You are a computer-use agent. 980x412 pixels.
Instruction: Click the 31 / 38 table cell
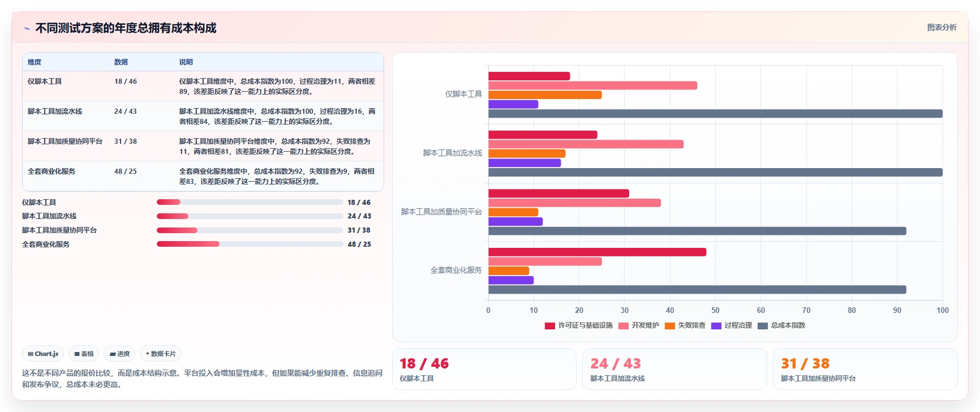(126, 141)
